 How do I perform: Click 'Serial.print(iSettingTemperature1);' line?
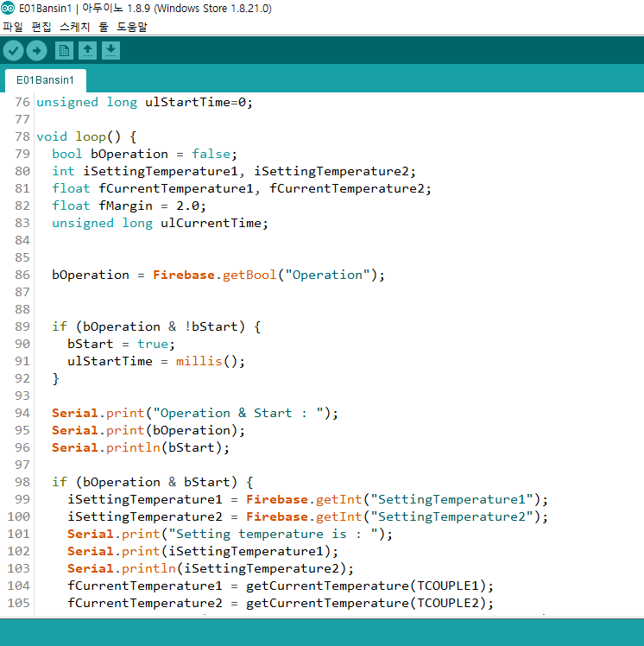(203, 551)
